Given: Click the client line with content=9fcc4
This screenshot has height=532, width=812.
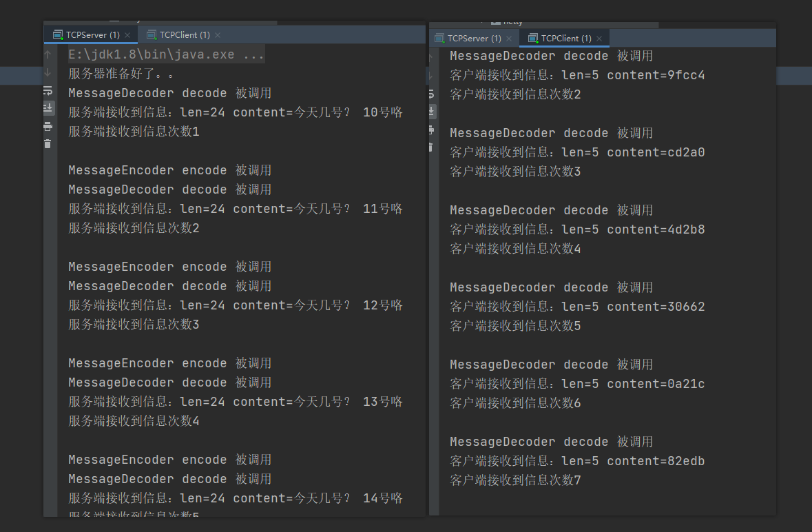Looking at the screenshot, I should tap(577, 75).
